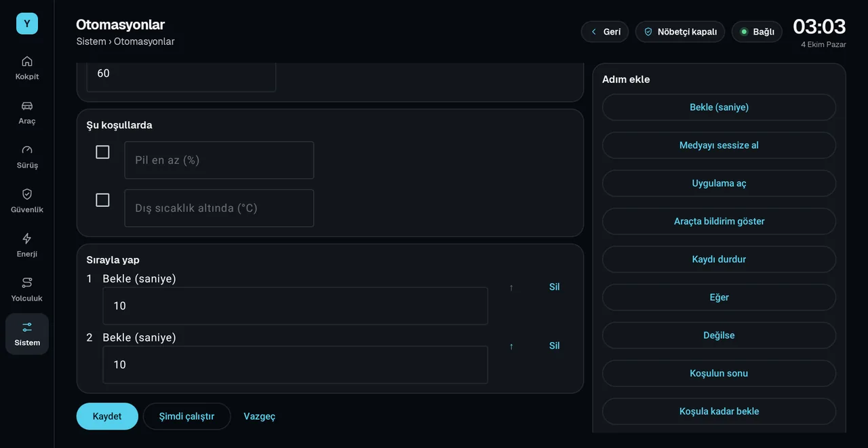
Task: Toggle the Nöbetçi kapalı sentry status
Action: coord(680,32)
